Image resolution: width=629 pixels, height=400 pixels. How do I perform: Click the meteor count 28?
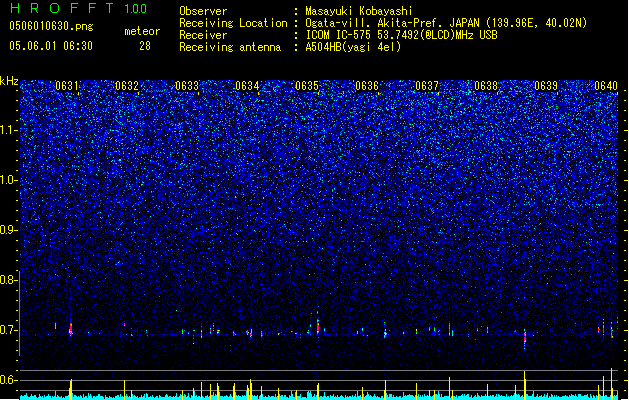point(145,46)
